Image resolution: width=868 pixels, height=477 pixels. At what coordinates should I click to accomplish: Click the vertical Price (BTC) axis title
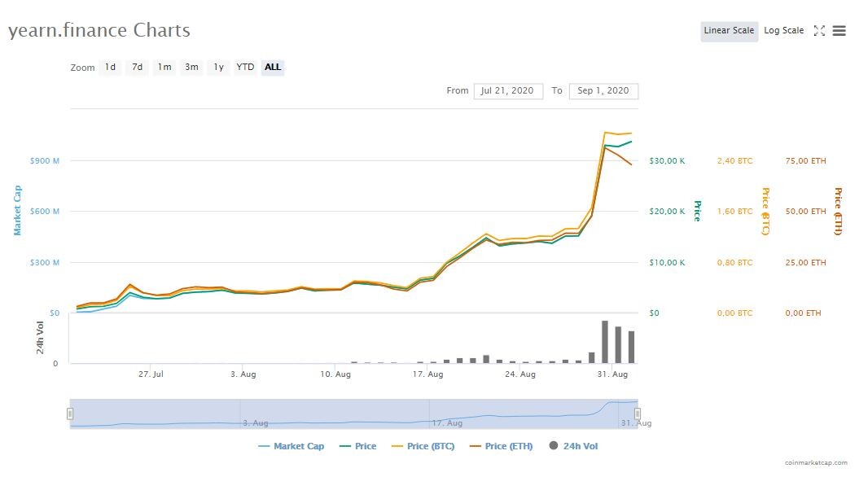coord(765,211)
